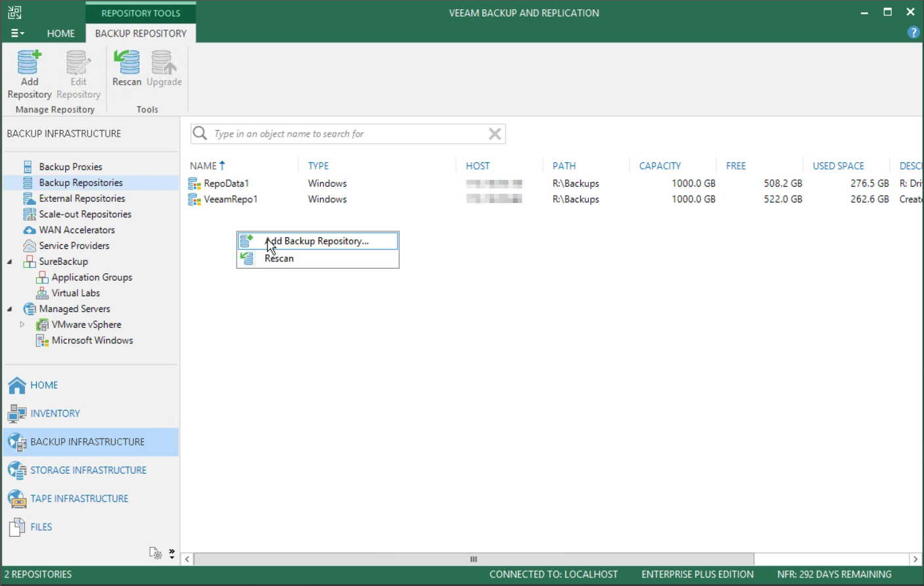Select Backup Repositories tree node
The height and width of the screenshot is (586, 924).
80,183
